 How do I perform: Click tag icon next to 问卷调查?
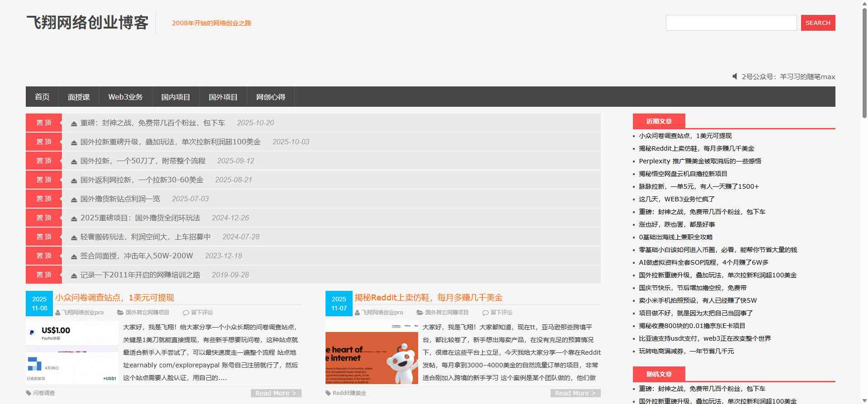pyautogui.click(x=29, y=393)
